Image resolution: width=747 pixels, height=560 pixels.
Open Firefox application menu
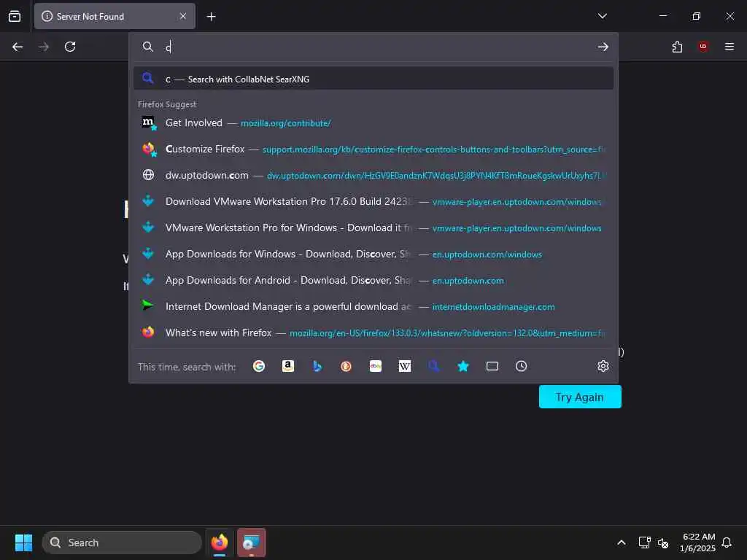click(729, 47)
